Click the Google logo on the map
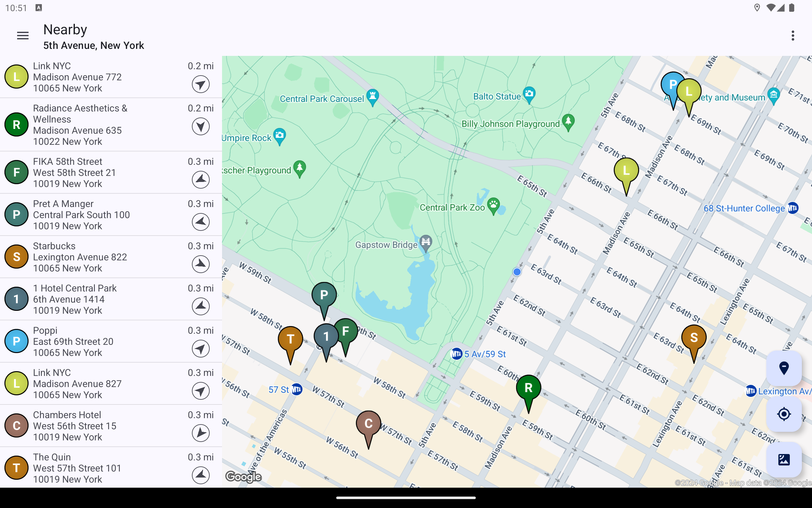Screen dimensions: 812x508 pyautogui.click(x=244, y=477)
